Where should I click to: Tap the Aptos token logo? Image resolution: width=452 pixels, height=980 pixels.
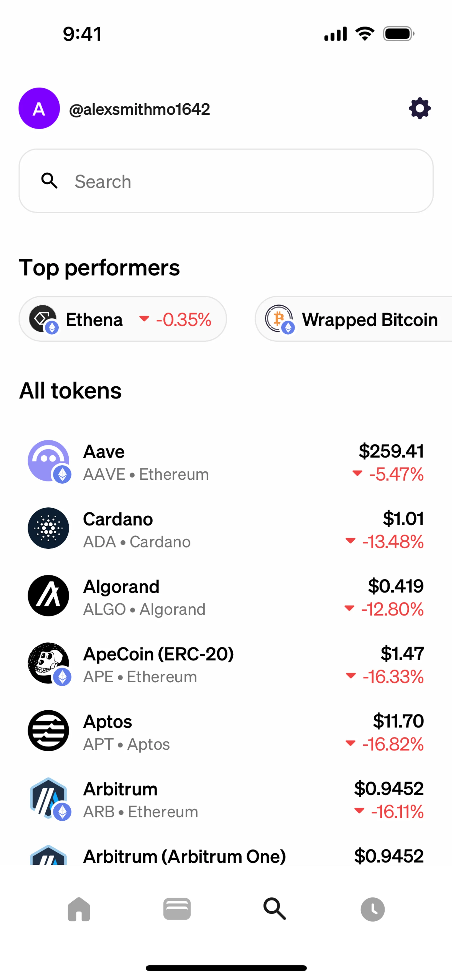[48, 730]
